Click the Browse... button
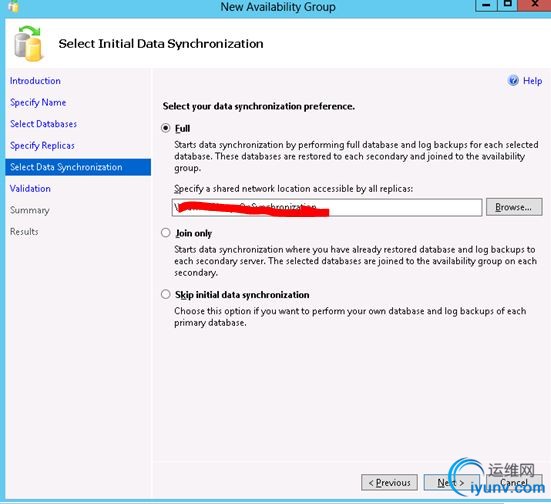Screen dimensions: 551x504 (514, 207)
